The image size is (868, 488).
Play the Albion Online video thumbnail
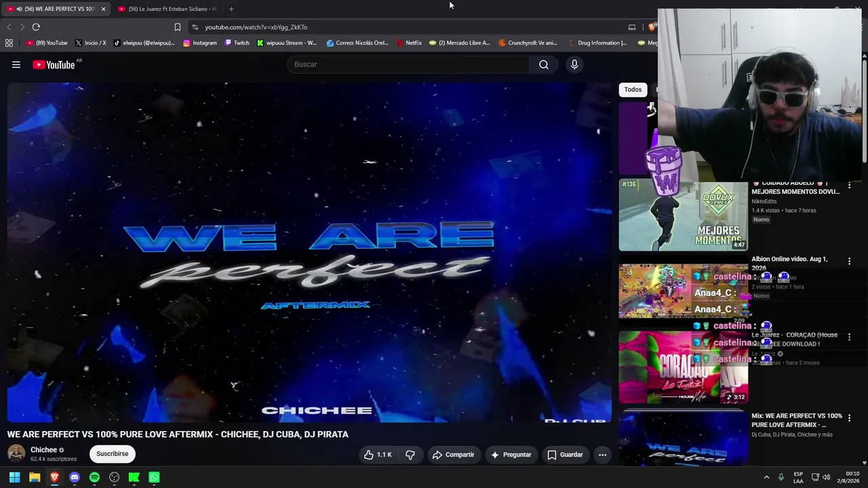coord(683,291)
